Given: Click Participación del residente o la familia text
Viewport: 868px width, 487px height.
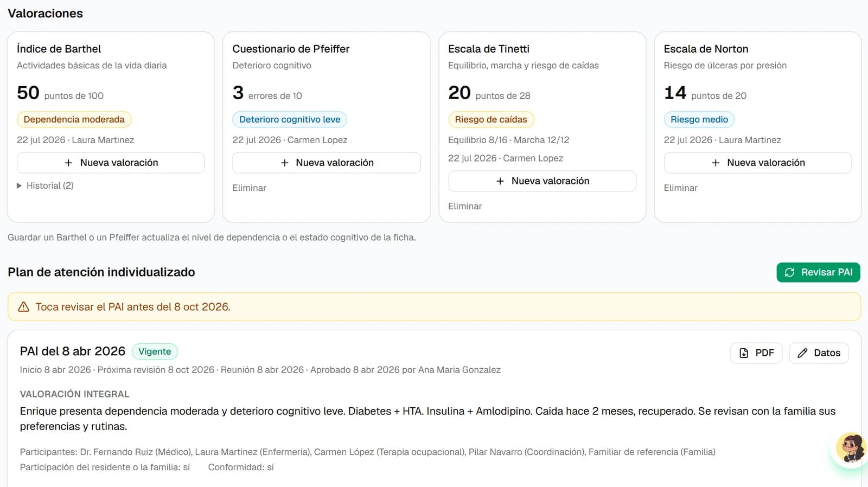Looking at the screenshot, I should coord(105,467).
